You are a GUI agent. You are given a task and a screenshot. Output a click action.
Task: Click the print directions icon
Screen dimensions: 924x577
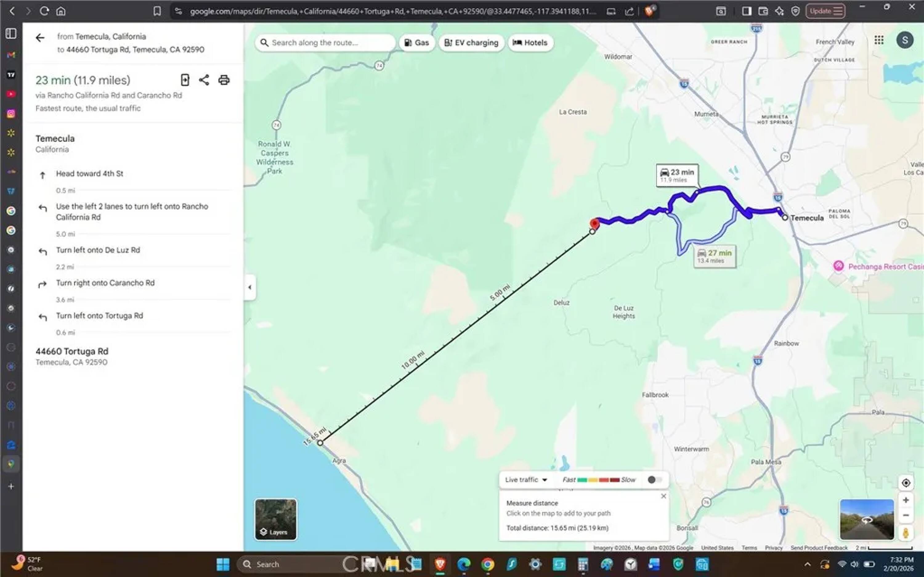[x=224, y=80]
